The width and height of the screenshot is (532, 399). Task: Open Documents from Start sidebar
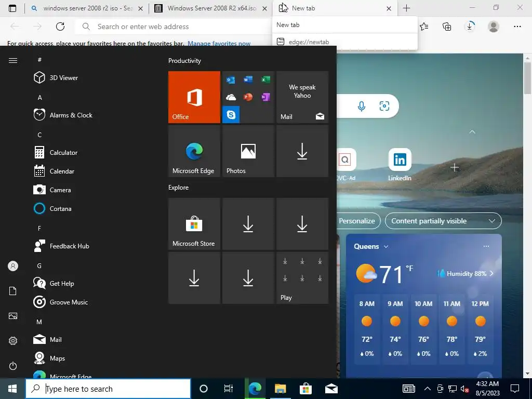point(13,291)
